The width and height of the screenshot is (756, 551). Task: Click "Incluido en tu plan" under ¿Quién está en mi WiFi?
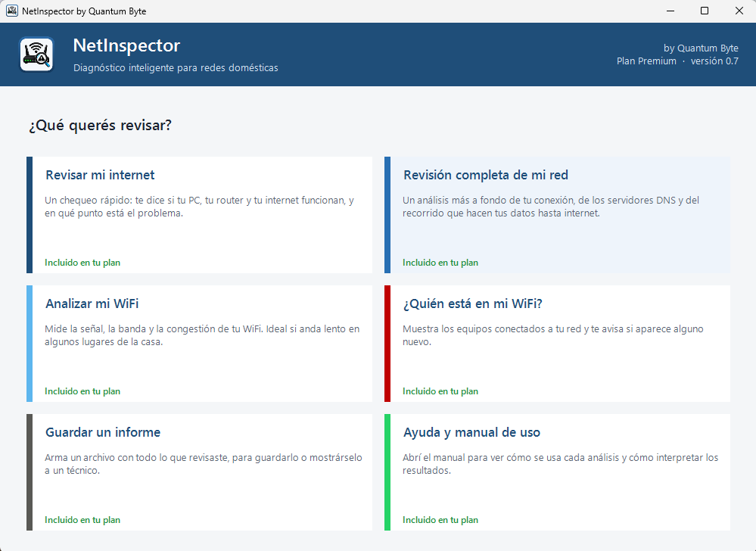tap(440, 391)
